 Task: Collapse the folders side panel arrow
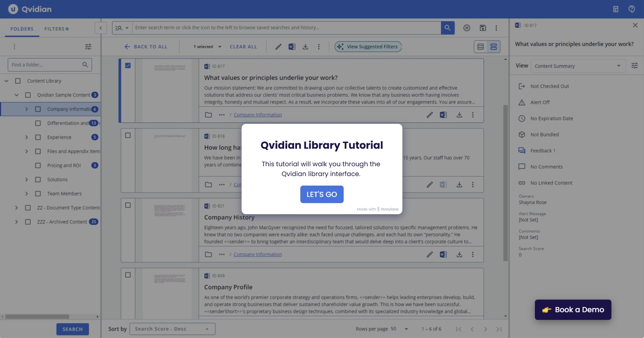101,28
